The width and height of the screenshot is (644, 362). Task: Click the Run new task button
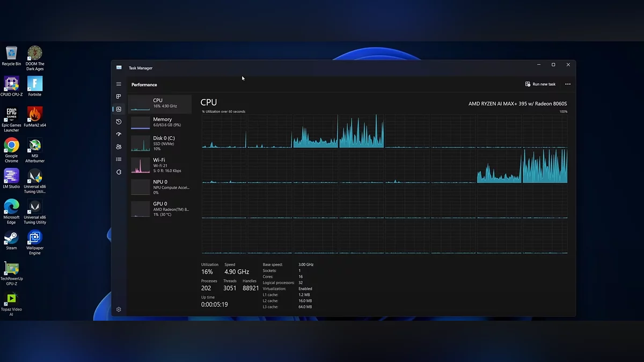[540, 84]
